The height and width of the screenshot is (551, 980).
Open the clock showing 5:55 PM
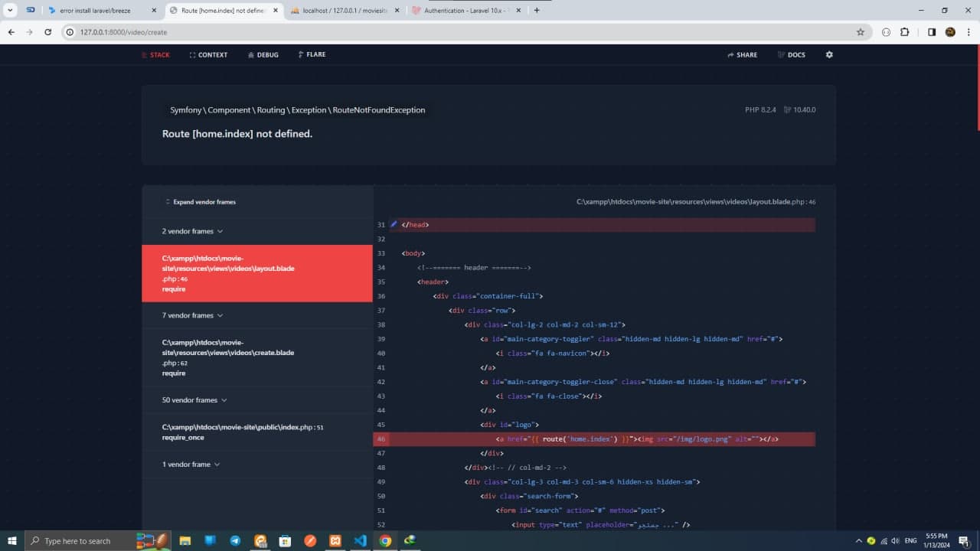[936, 541]
